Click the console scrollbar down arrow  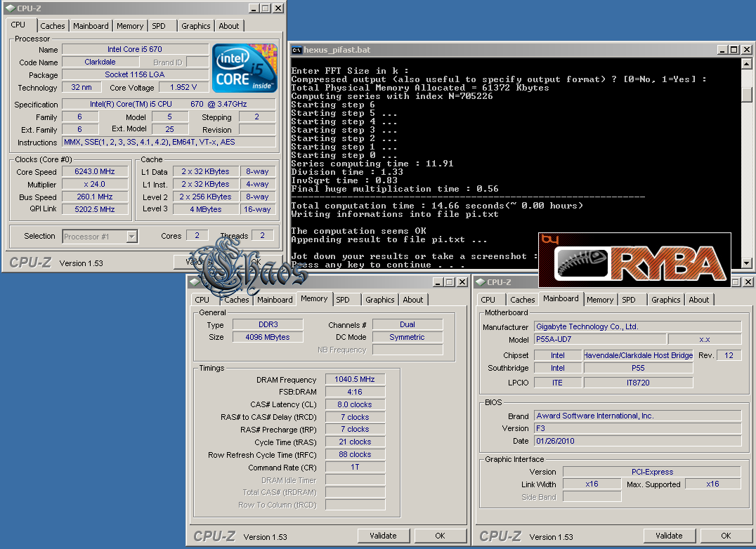coord(746,263)
